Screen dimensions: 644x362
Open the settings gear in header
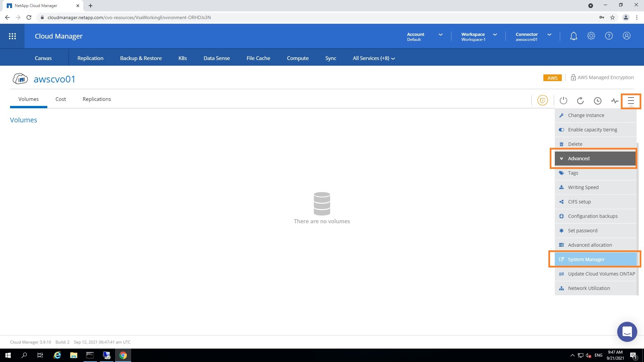[x=591, y=36]
